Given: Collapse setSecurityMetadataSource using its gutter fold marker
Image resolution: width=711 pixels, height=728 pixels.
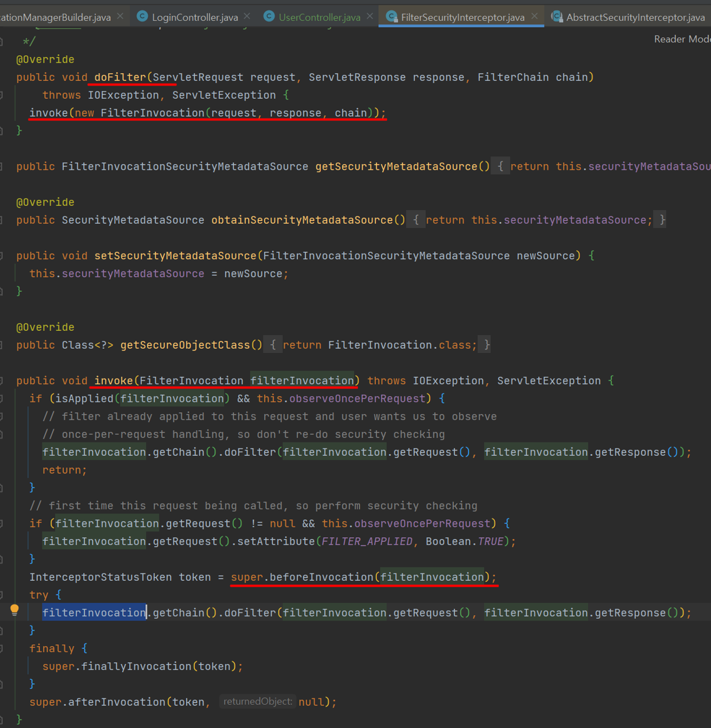Looking at the screenshot, I should pos(2,256).
